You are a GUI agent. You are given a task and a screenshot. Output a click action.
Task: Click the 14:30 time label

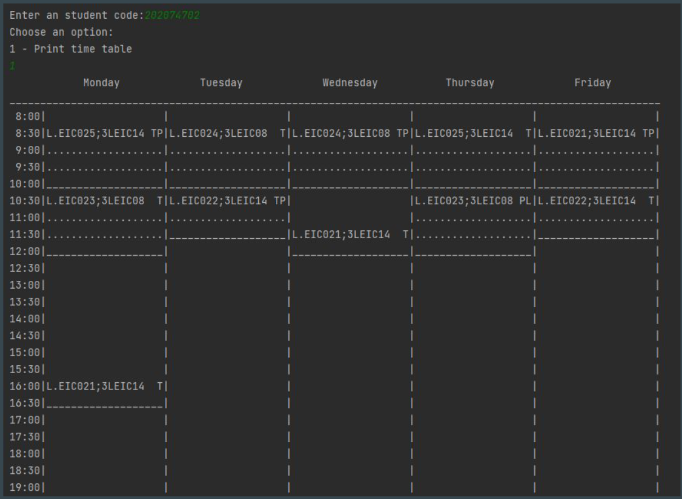25,335
